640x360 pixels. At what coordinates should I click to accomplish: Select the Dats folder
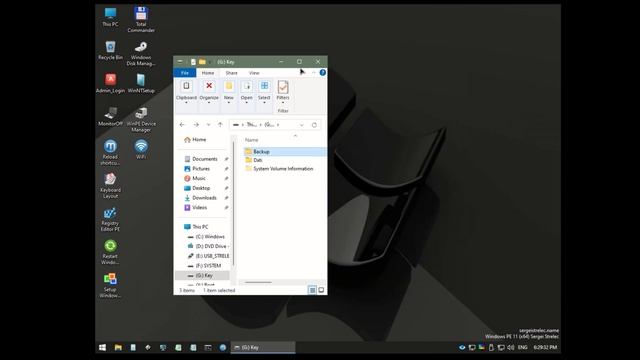[258, 160]
